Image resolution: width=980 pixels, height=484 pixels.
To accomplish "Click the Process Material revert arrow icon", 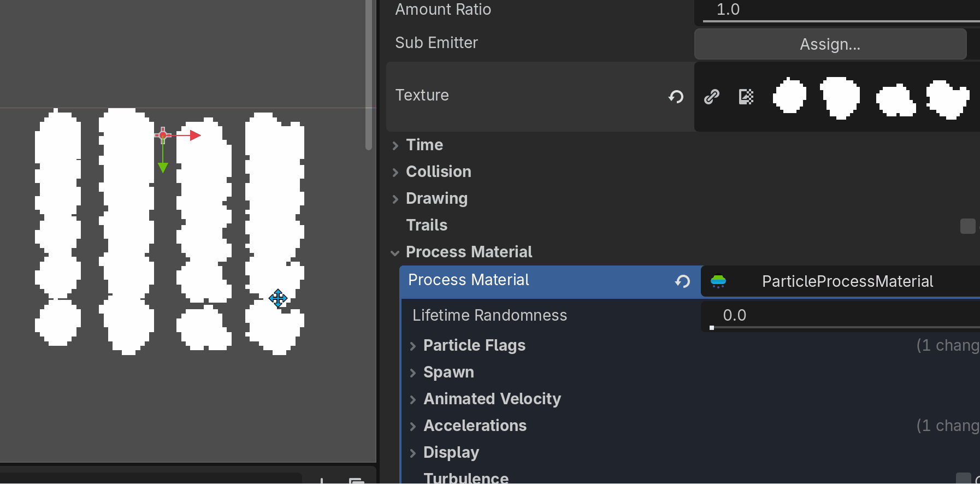I will point(682,281).
